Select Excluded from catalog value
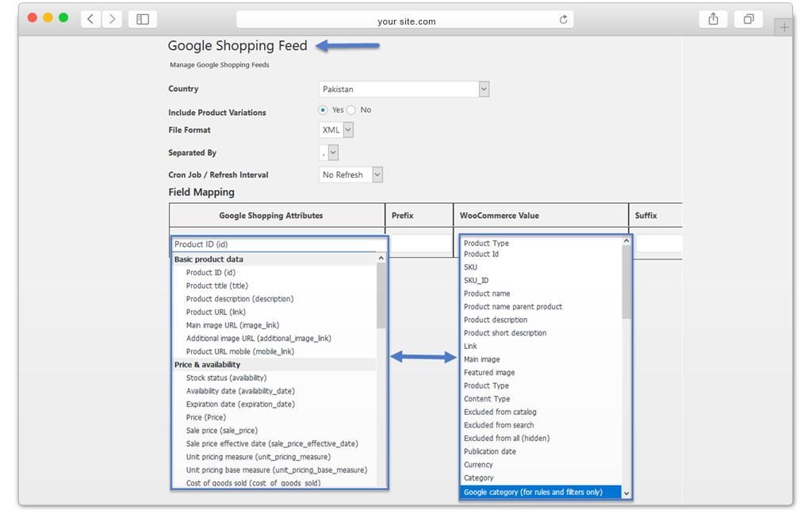This screenshot has width=812, height=510. click(x=500, y=412)
